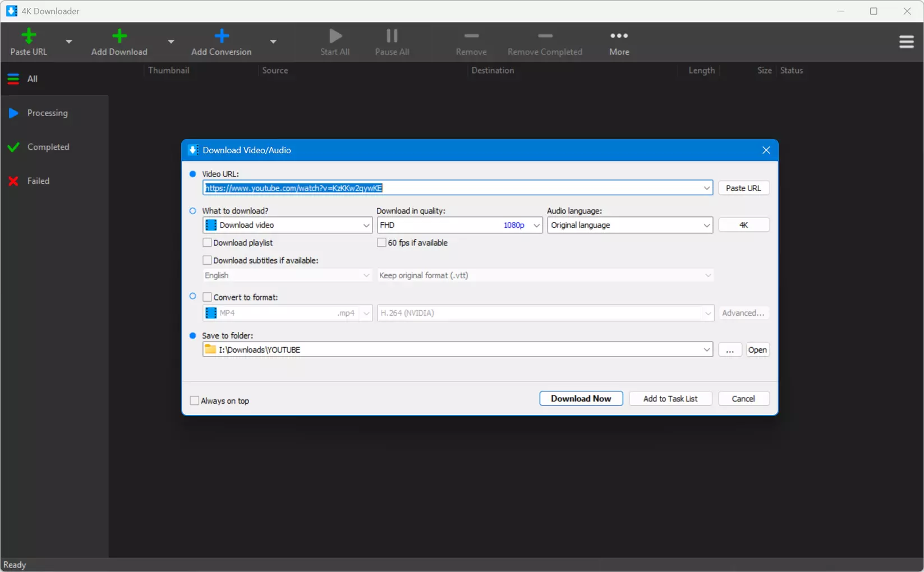
Task: Click the Convert to format section bullet indicator
Action: (193, 296)
